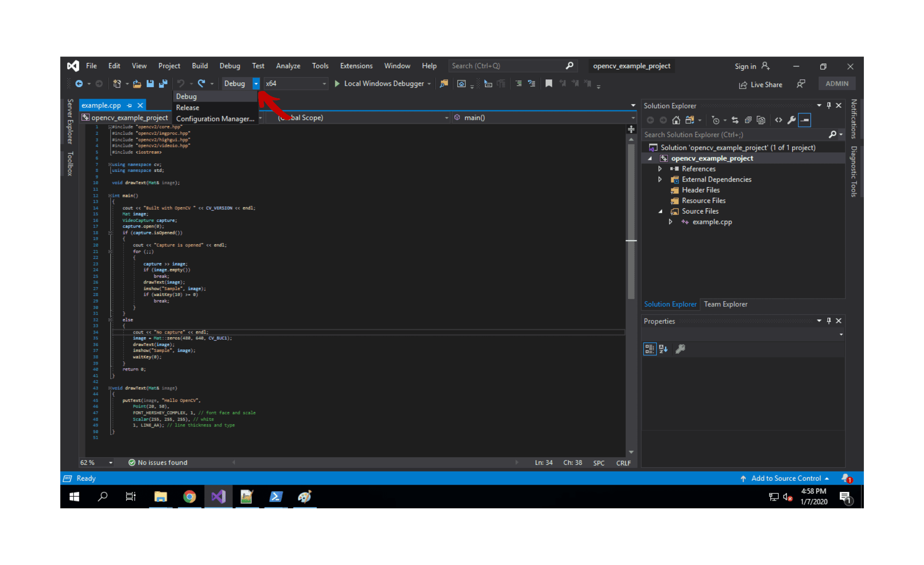Navigate backward with the toolbar back arrow
Image resolution: width=924 pixels, height=565 pixels.
79,84
